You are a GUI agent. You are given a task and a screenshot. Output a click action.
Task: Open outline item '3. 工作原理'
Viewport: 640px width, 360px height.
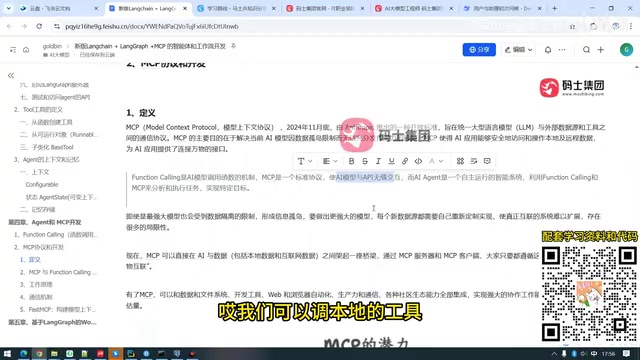(36, 284)
